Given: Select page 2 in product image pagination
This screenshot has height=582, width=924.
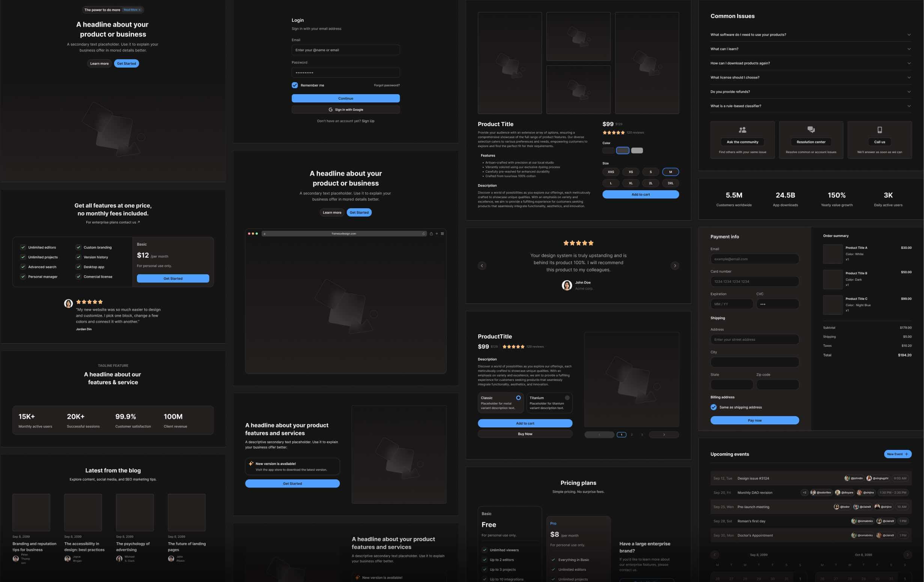Looking at the screenshot, I should pyautogui.click(x=632, y=435).
